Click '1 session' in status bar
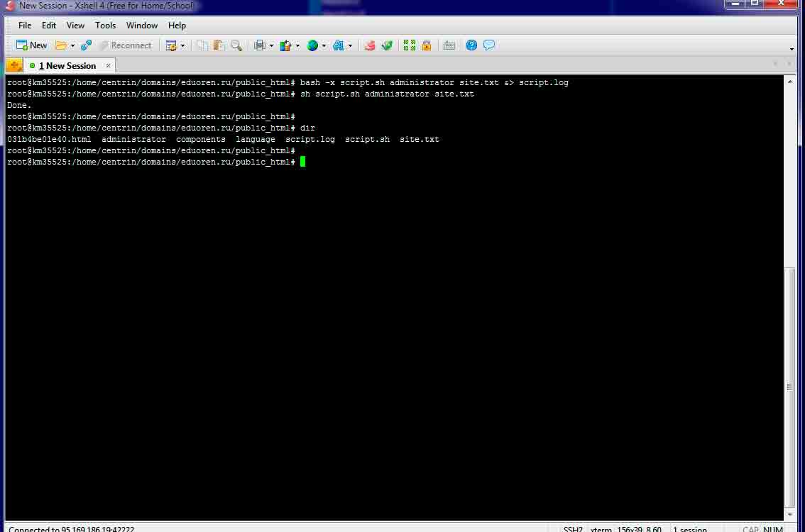The width and height of the screenshot is (805, 532). [689, 529]
